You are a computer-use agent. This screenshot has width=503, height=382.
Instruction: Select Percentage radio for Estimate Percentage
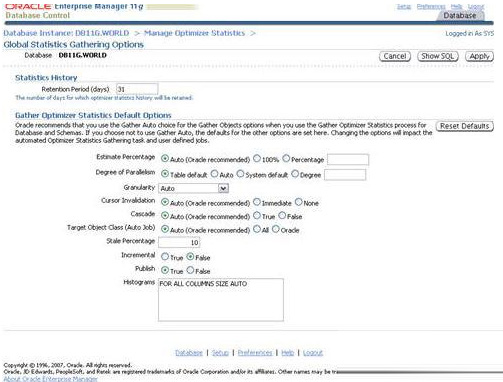coord(286,159)
